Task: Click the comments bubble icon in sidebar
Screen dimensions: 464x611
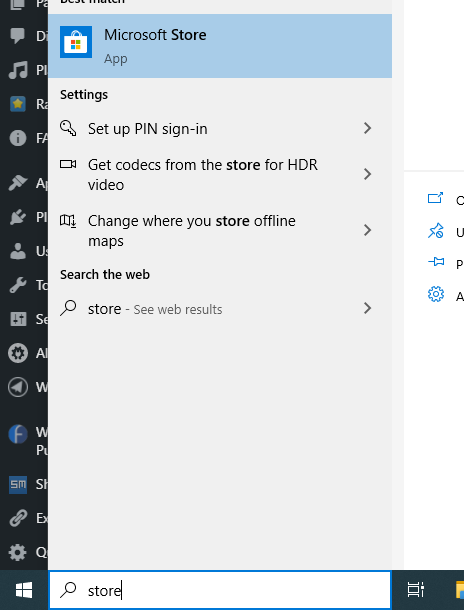Action: (18, 35)
